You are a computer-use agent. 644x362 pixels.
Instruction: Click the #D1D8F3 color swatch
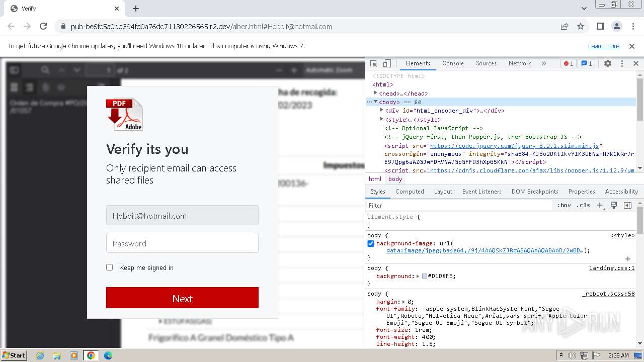[425, 276]
